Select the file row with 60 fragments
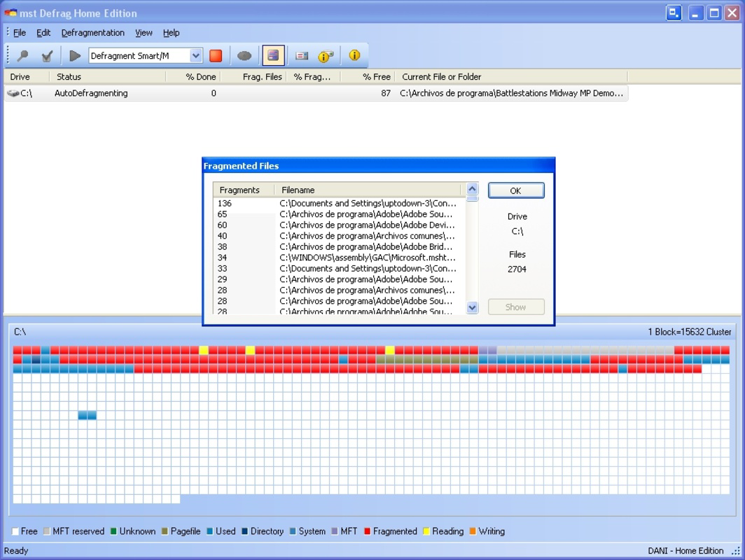The image size is (745, 560). click(339, 225)
